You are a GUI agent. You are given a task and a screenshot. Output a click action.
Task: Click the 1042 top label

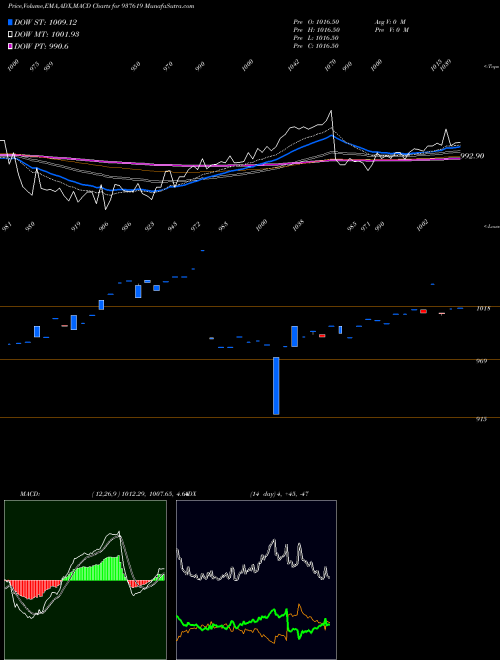pyautogui.click(x=293, y=65)
